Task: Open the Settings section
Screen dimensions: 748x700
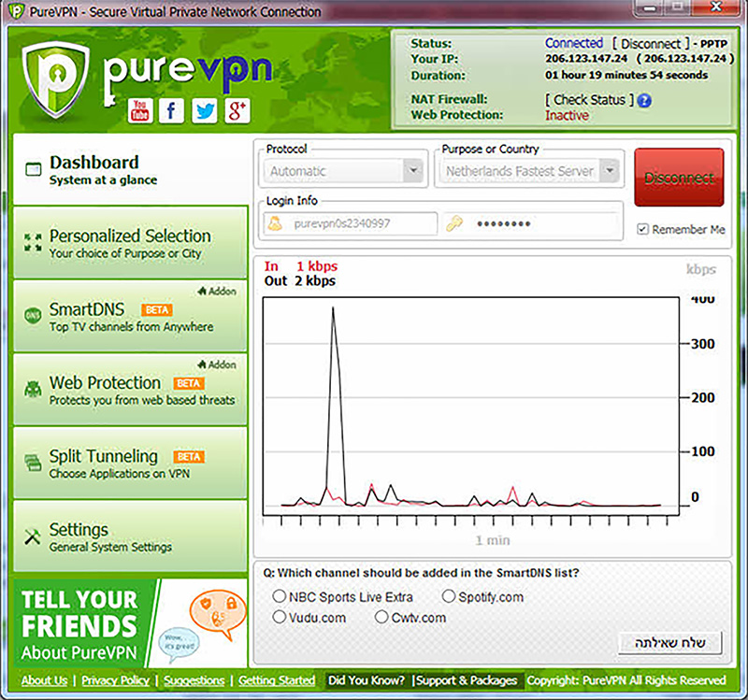Action: pyautogui.click(x=131, y=536)
